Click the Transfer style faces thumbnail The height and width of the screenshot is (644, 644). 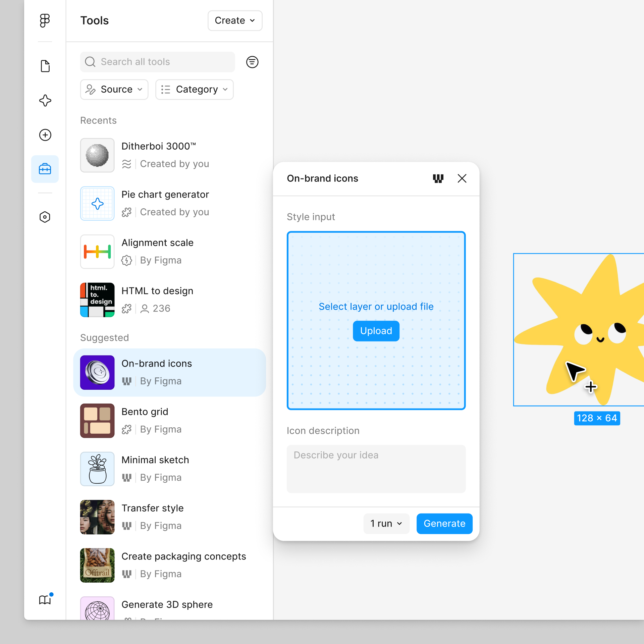click(97, 517)
